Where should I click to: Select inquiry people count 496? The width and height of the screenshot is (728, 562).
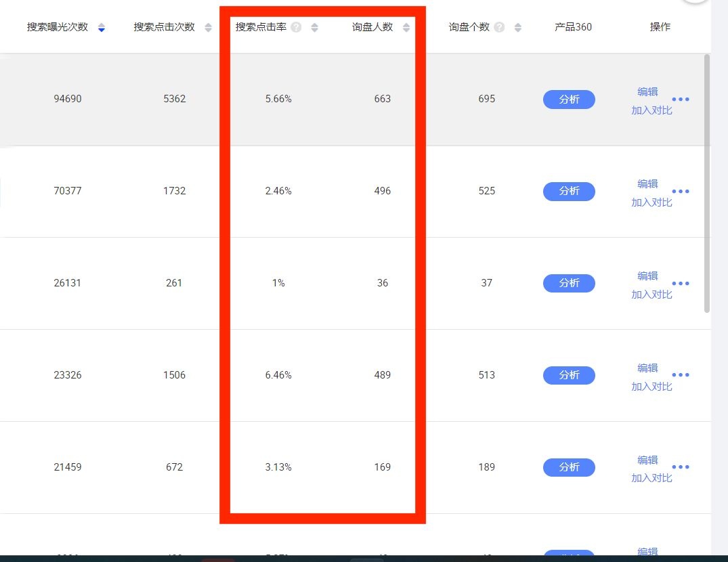(x=383, y=191)
